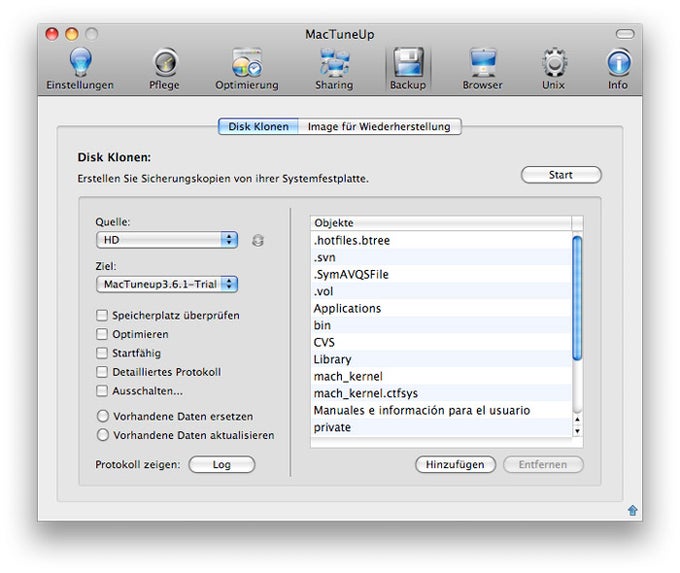
Task: Open the Einstellungen lightbulb icon
Action: pyautogui.click(x=80, y=63)
